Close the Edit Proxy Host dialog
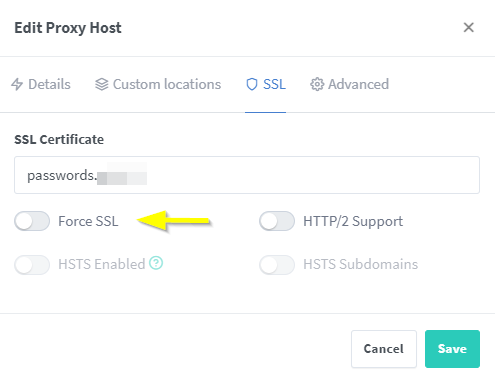Screen dimensions: 495x382 click(x=469, y=27)
